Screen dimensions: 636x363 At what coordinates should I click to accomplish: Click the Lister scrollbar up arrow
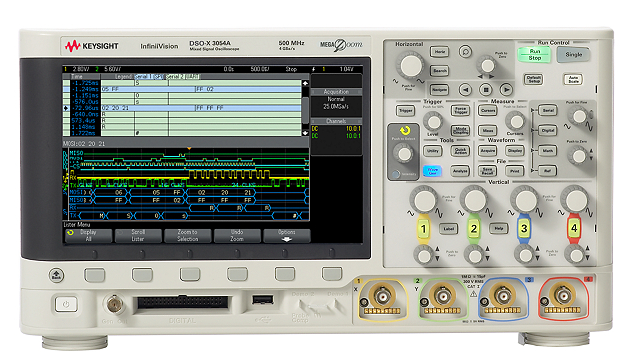pyautogui.click(x=305, y=83)
